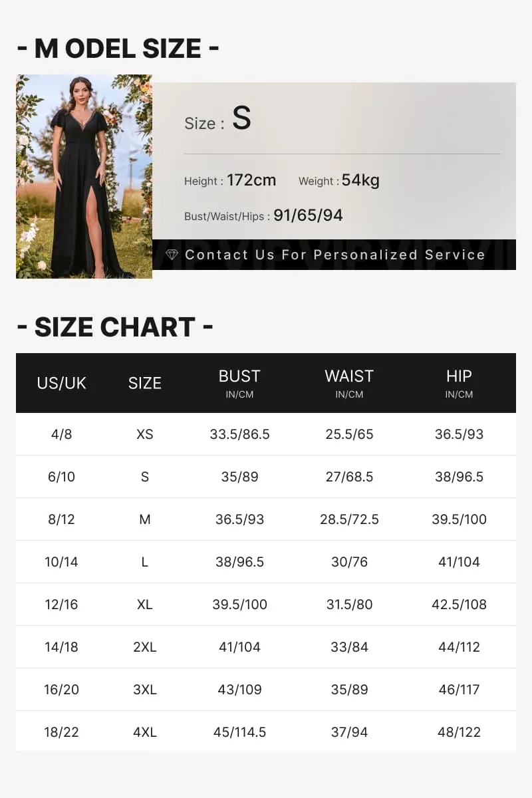
Task: Select the XL size row label
Action: pyautogui.click(x=145, y=604)
